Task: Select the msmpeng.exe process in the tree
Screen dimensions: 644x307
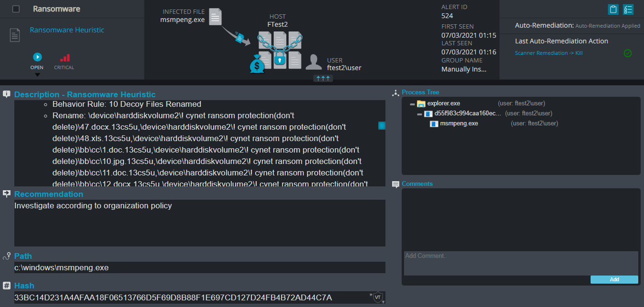Action: [x=458, y=123]
